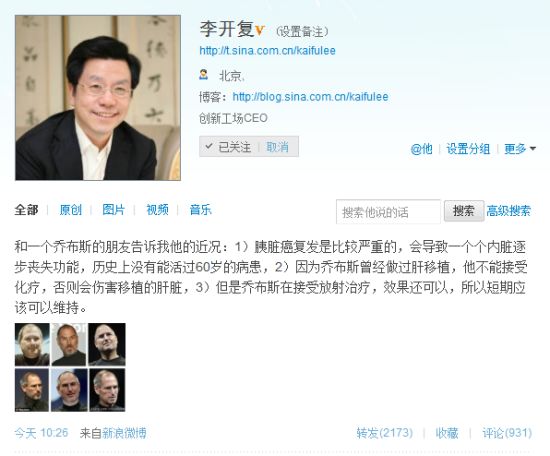Viewport: 550px width, 456px height.
Task: Expand the 更多 dropdown menu
Action: click(x=520, y=149)
